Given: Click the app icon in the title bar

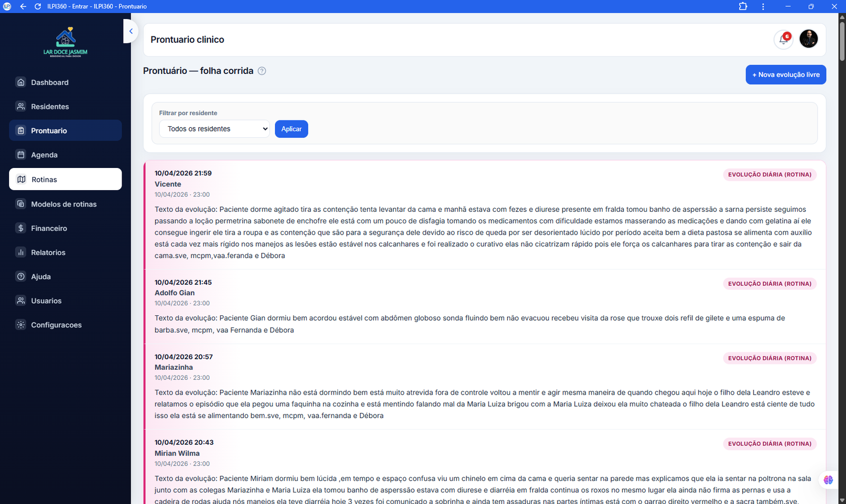Looking at the screenshot, I should click(7, 6).
